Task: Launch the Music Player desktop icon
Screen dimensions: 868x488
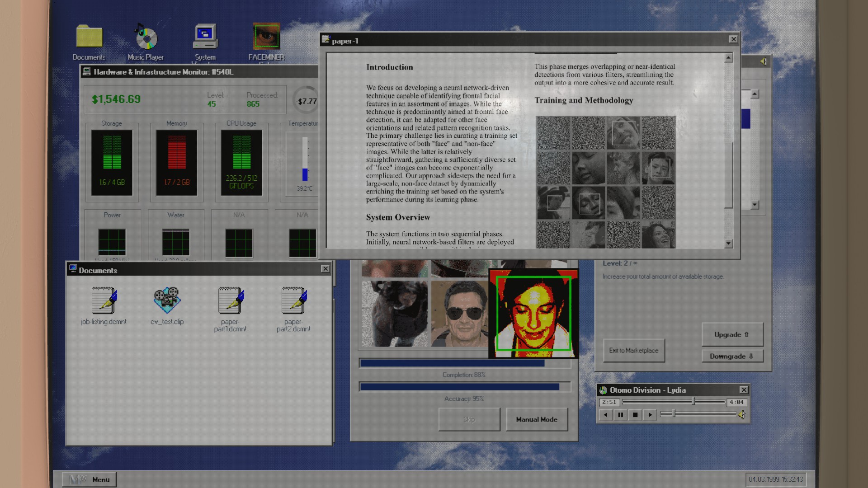Action: coord(146,38)
